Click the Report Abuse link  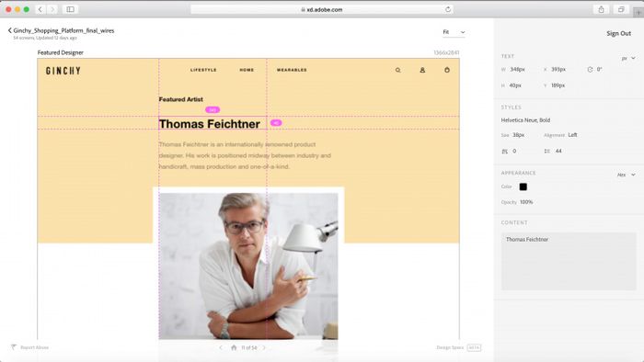30,347
